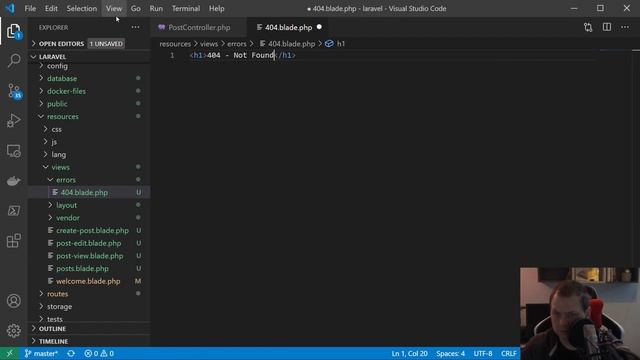Click the Synchronize Changes icon in status bar
640x360 pixels.
(71, 353)
